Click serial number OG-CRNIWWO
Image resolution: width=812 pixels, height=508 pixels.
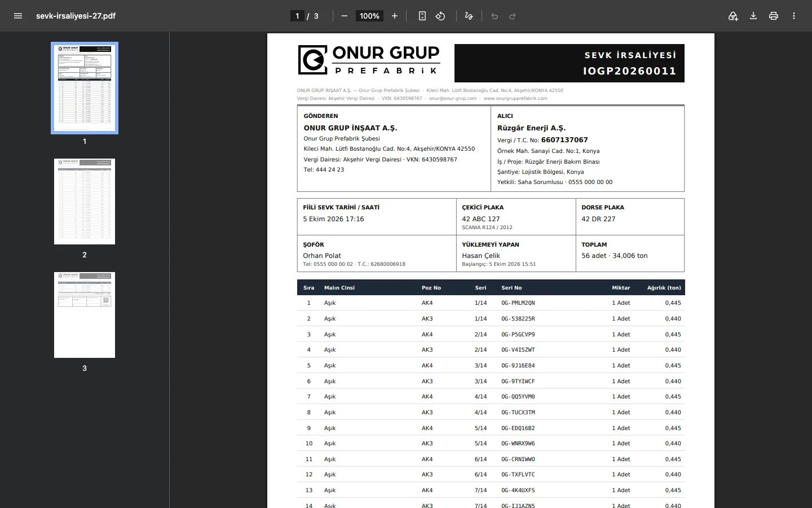[x=518, y=459]
